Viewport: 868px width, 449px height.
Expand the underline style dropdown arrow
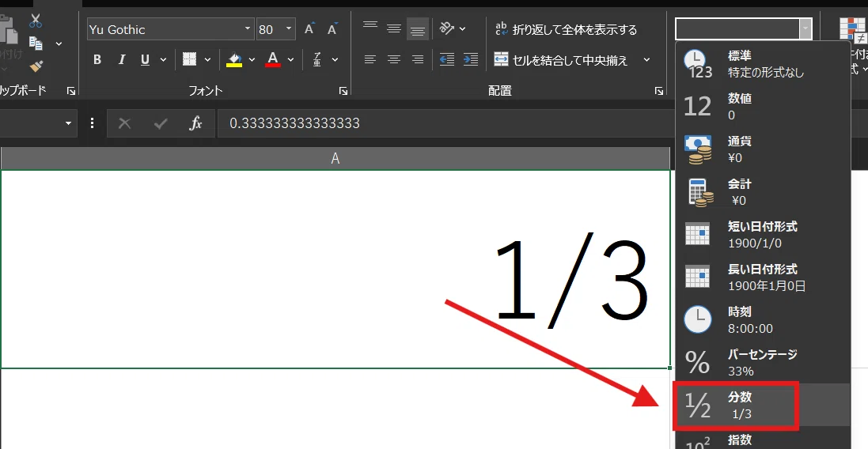click(163, 60)
